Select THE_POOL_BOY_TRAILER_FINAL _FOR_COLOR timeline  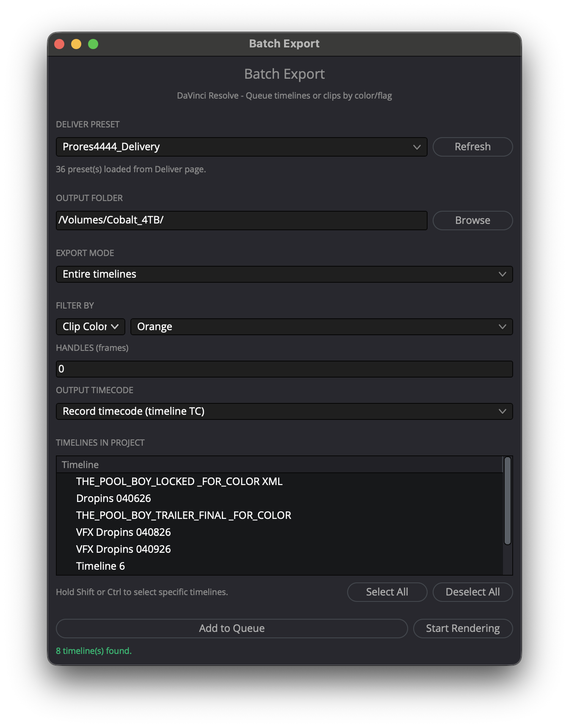[279, 516]
